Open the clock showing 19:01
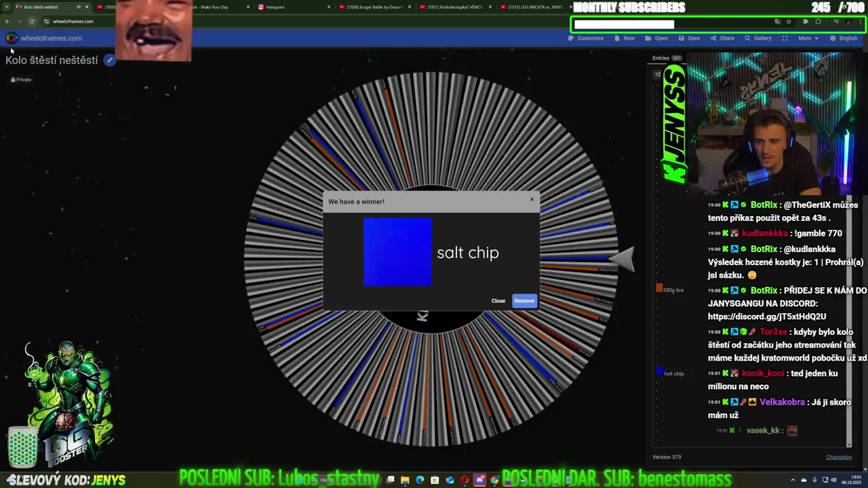868x488 pixels. click(851, 480)
